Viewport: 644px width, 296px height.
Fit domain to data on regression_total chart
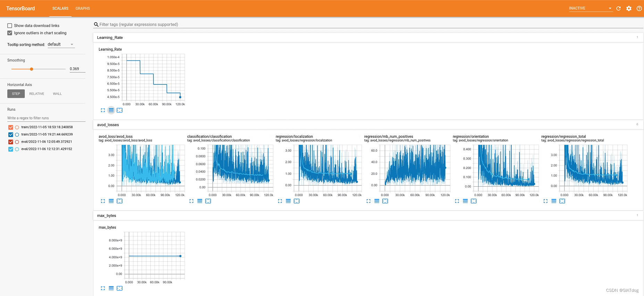click(562, 201)
